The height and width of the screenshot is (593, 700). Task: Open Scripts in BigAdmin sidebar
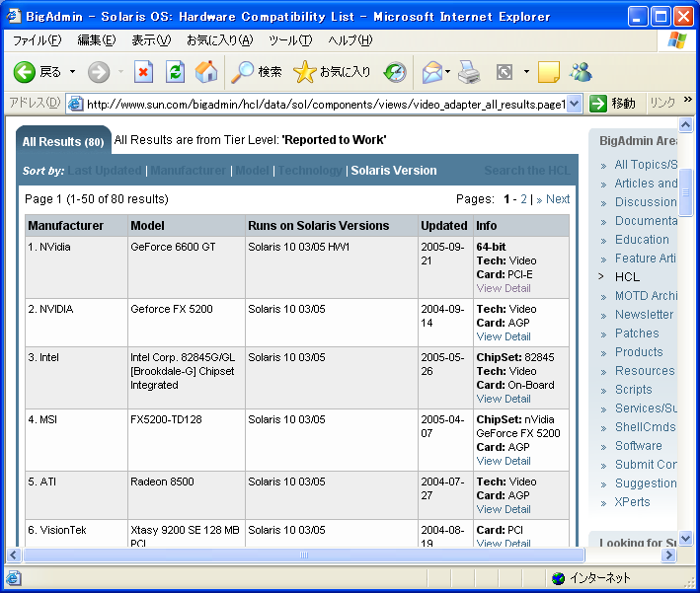point(633,390)
